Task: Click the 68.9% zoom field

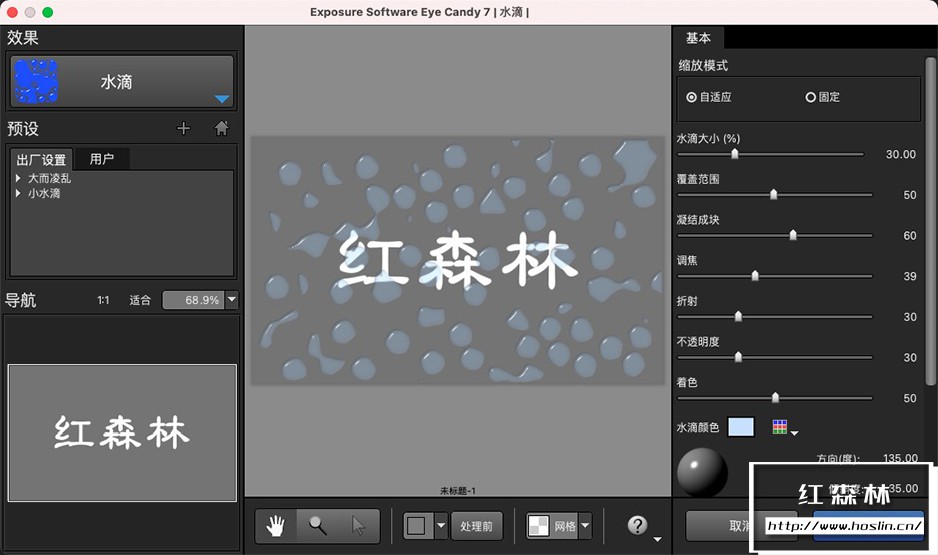Action: (194, 300)
